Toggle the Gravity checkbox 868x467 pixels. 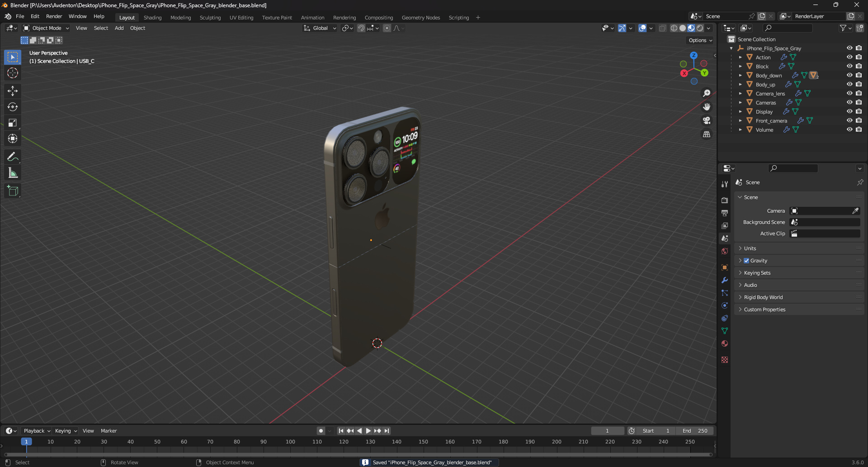point(746,261)
